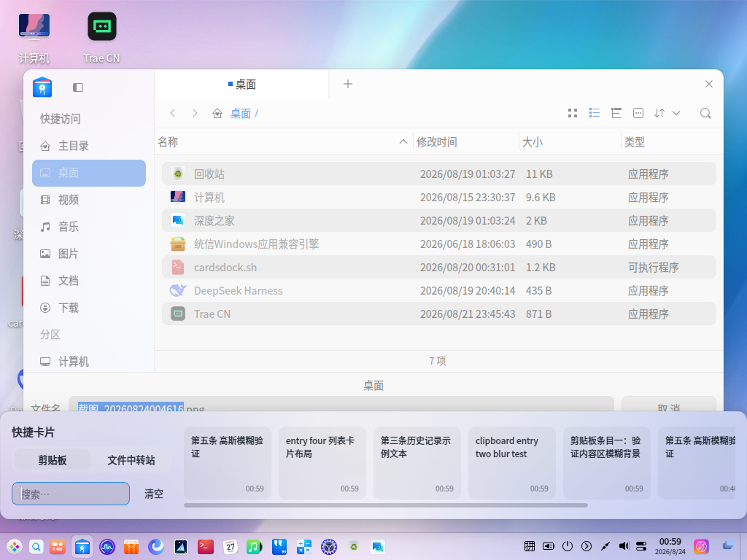Open the music player from the taskbar
The height and width of the screenshot is (560, 747).
254,547
